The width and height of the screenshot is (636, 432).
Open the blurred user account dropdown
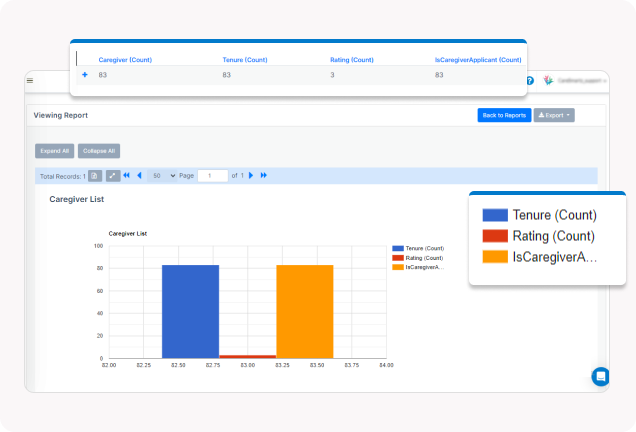tap(582, 81)
